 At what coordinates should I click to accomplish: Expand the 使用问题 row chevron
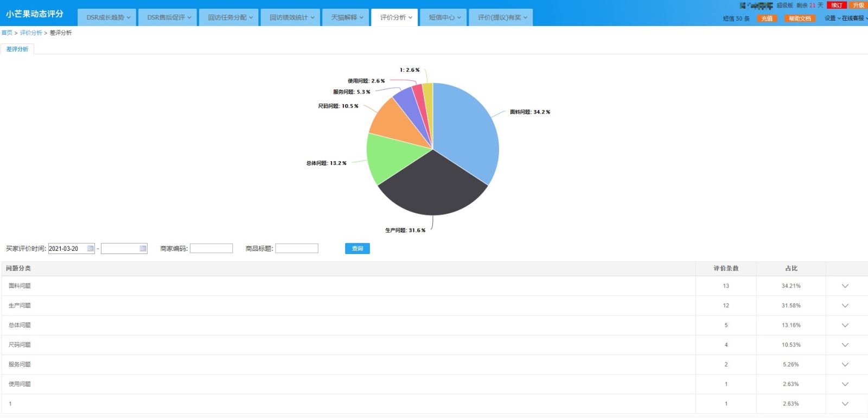845,384
